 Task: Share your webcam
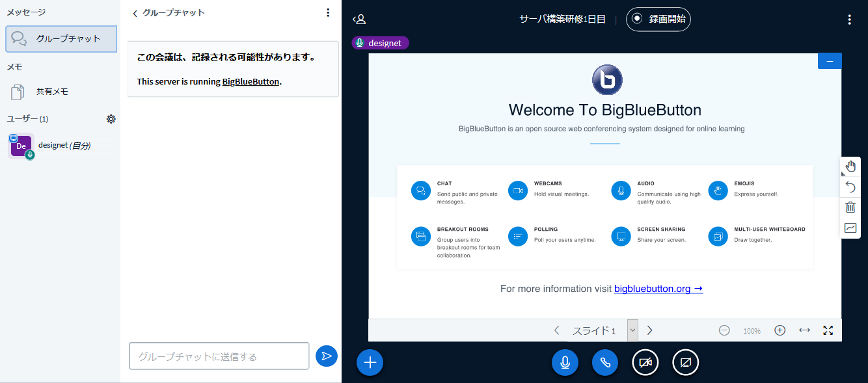tap(645, 362)
